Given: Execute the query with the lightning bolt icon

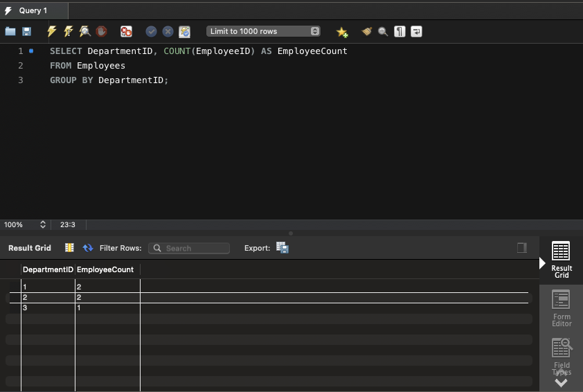Looking at the screenshot, I should pos(52,31).
